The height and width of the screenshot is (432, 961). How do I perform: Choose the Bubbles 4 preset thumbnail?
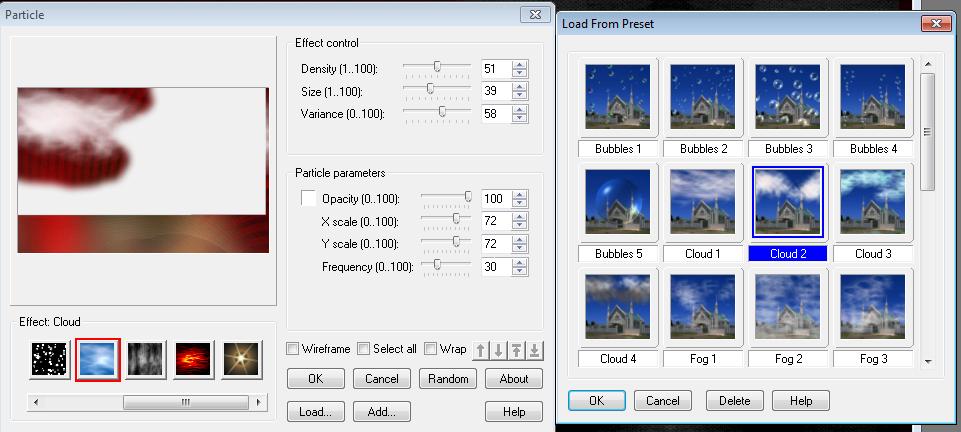[x=873, y=97]
